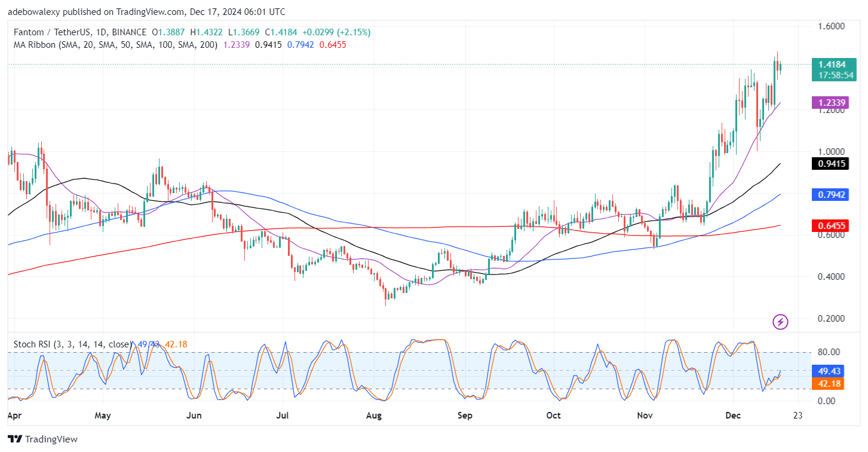Click the published by adebowalexy header text
The image size is (868, 452).
point(146,11)
